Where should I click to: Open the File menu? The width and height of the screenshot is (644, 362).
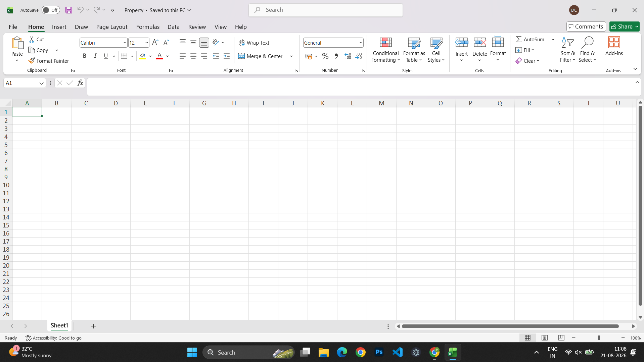pos(13,27)
